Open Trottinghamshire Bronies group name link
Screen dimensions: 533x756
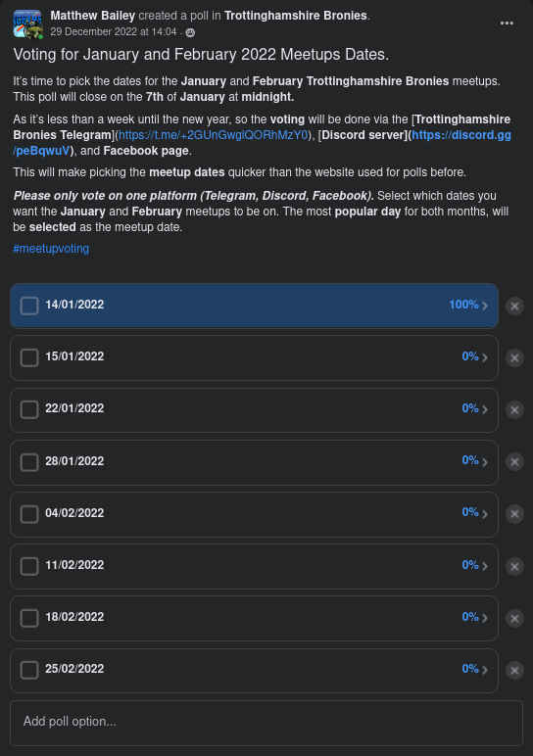tap(296, 16)
